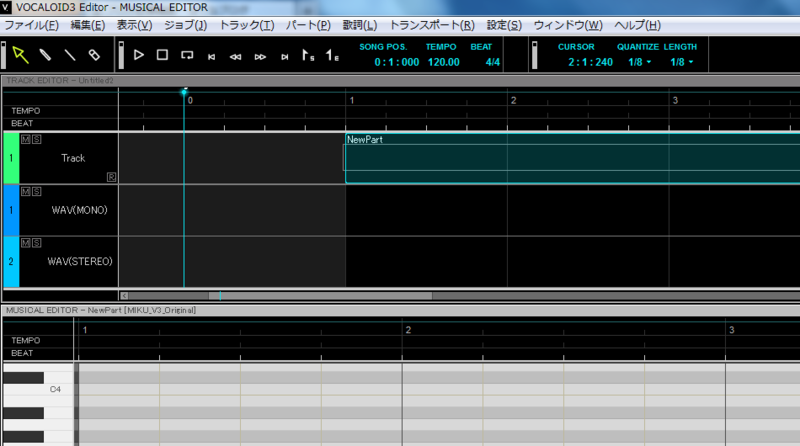Viewport: 800px width, 446px height.
Task: Start playback with the play button
Action: [138, 55]
